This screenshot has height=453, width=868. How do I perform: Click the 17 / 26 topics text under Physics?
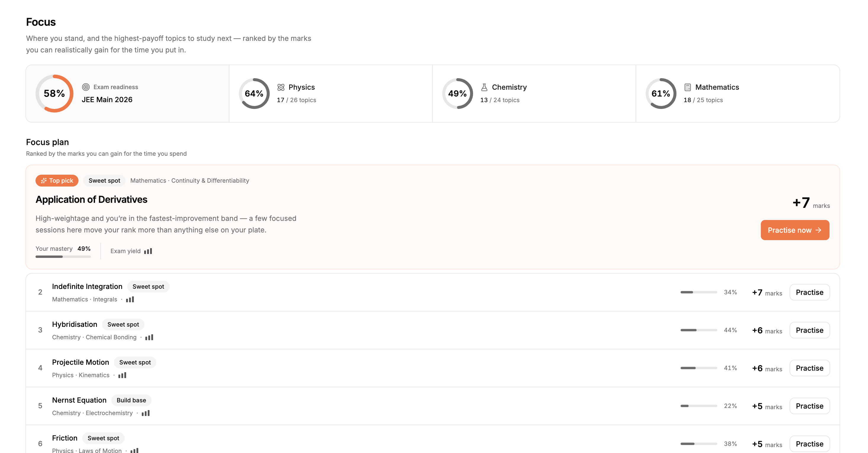click(297, 100)
